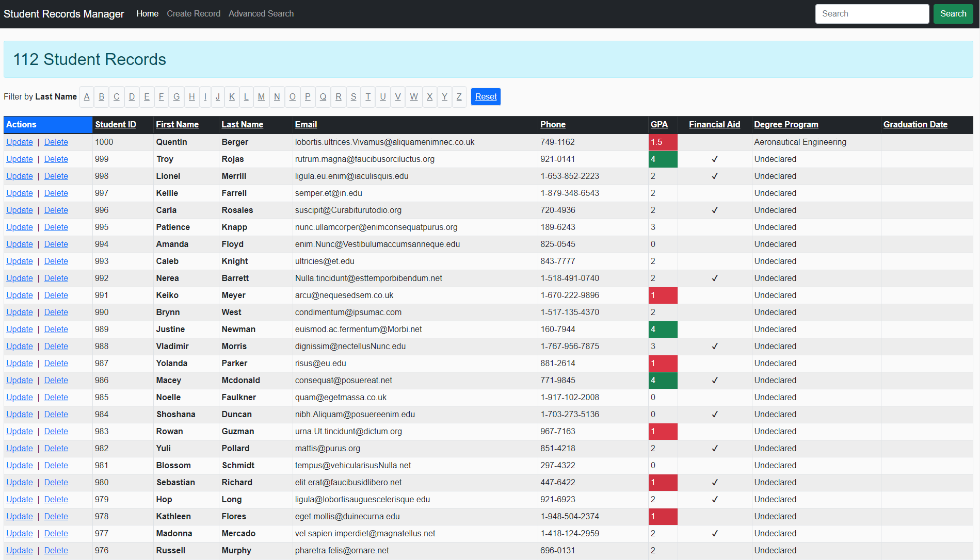The width and height of the screenshot is (980, 560).
Task: Click Vladimir Morris's financial aid checkmark
Action: coord(715,347)
